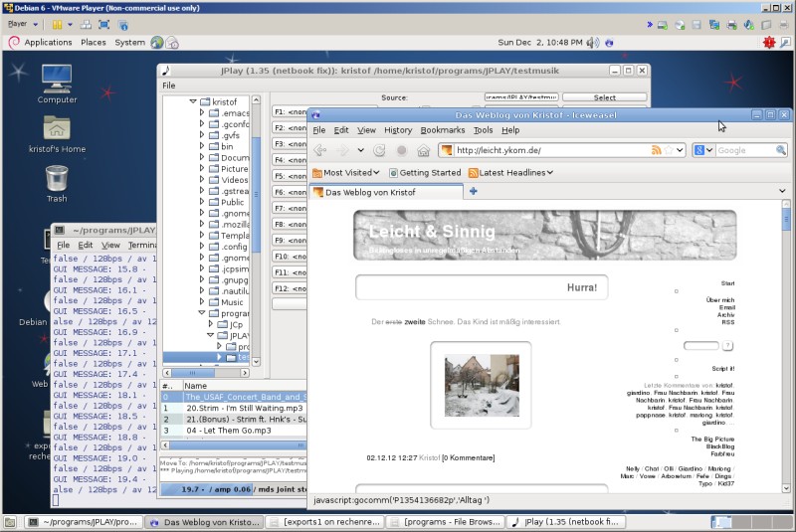
Task: Click the Reload page icon in Iceweasel
Action: click(x=379, y=150)
